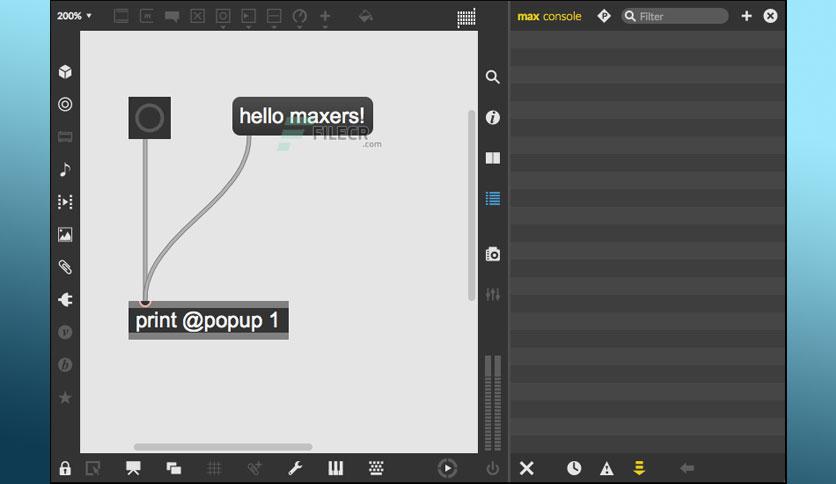Click the back arrow in console toolbar
The height and width of the screenshot is (484, 836).
687,469
